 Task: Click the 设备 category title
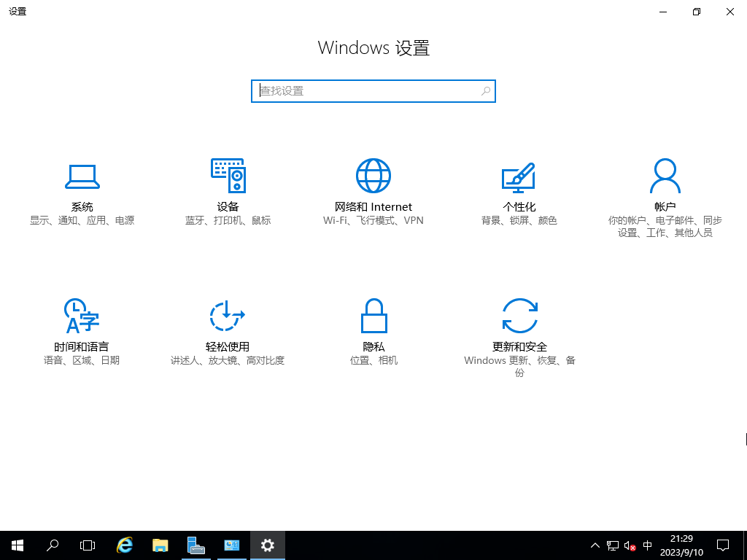[228, 206]
